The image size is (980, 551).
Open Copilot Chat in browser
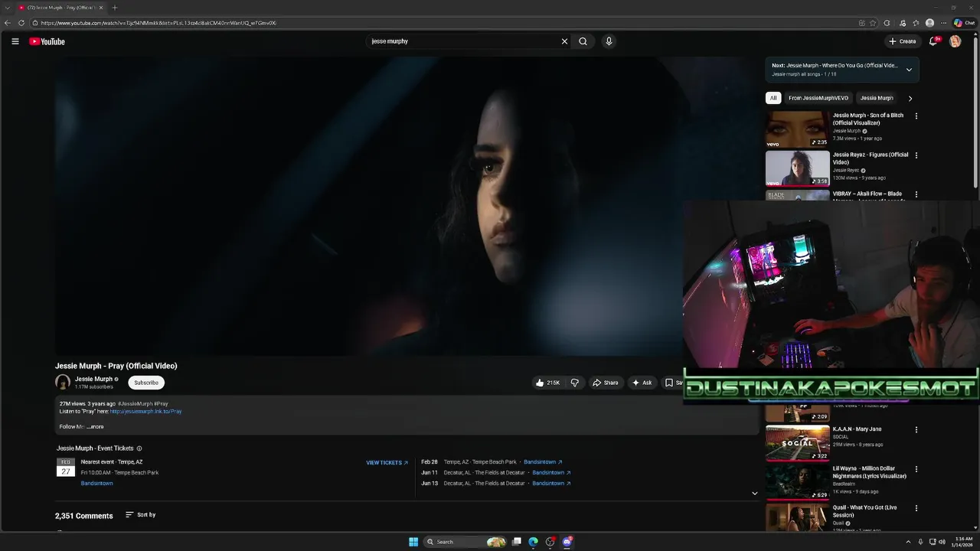964,23
